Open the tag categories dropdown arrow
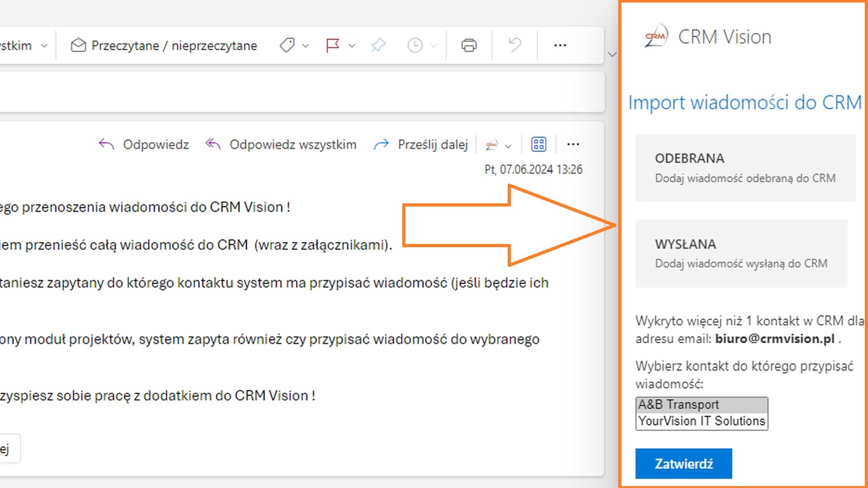This screenshot has height=488, width=868. [x=305, y=46]
